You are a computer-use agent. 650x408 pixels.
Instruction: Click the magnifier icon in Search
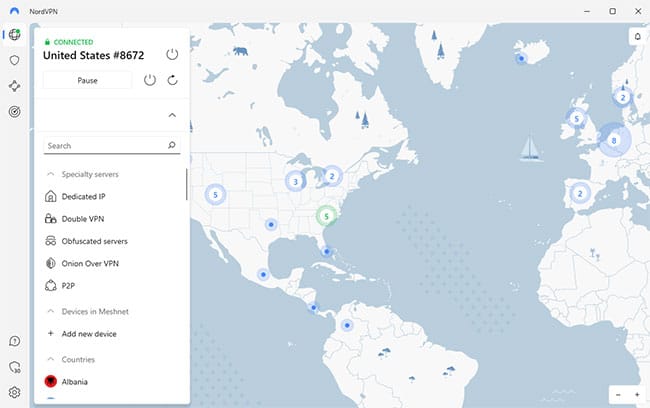coord(172,146)
